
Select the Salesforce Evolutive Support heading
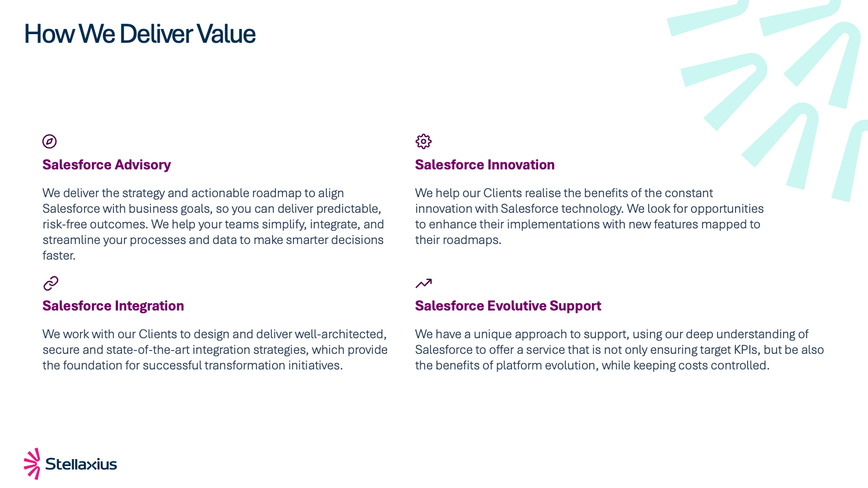[508, 306]
